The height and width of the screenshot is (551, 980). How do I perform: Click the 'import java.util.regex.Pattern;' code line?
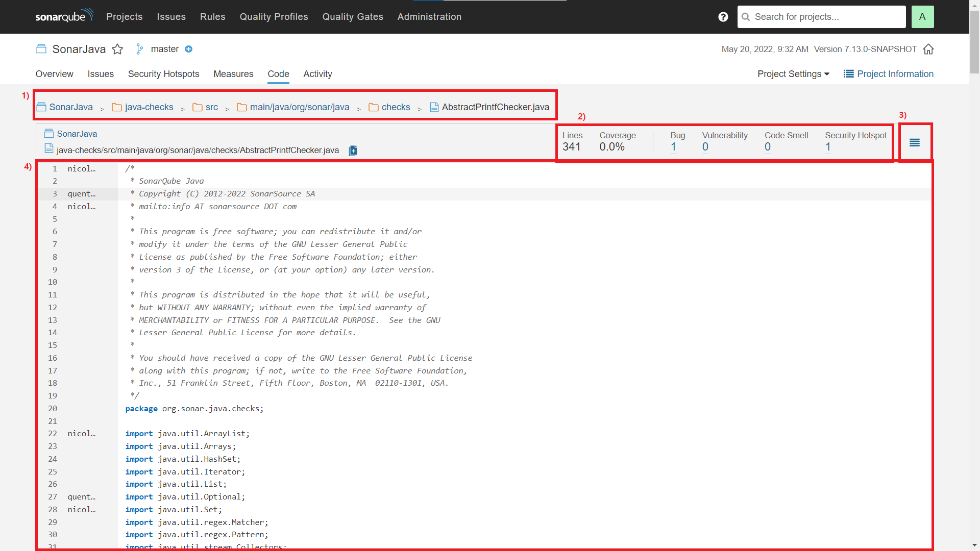pos(197,535)
